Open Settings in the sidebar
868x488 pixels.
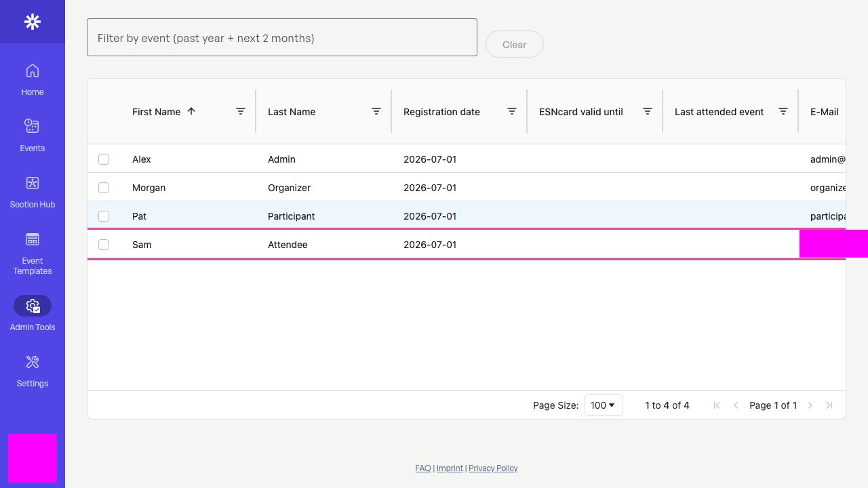[x=33, y=371]
